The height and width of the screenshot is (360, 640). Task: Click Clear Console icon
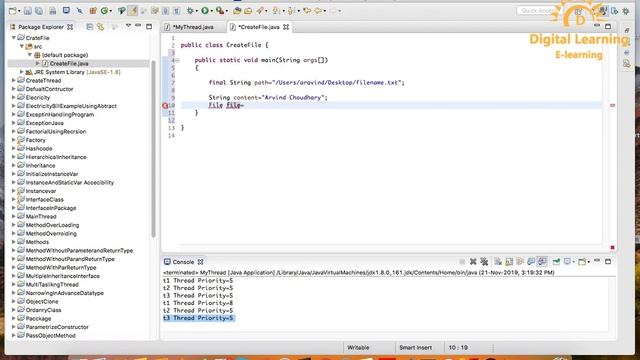[x=498, y=262]
